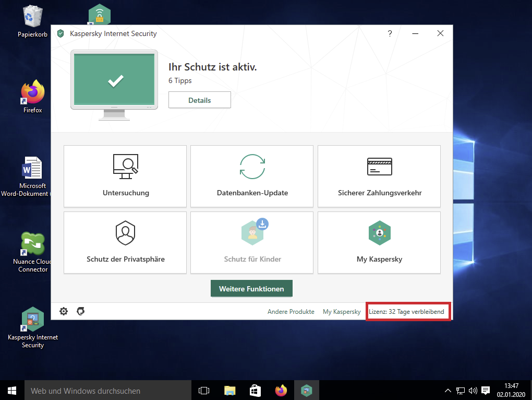
Task: Click the help question mark icon
Action: tap(390, 33)
